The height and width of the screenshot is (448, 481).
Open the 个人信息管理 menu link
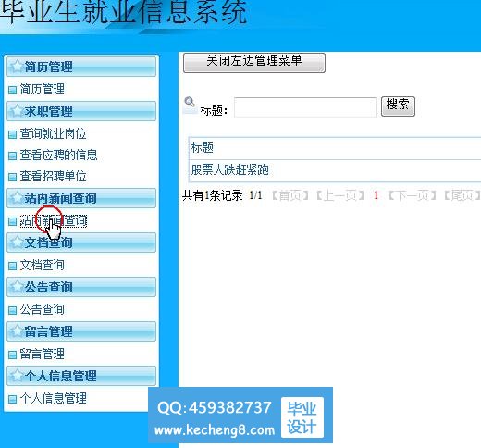tap(53, 398)
